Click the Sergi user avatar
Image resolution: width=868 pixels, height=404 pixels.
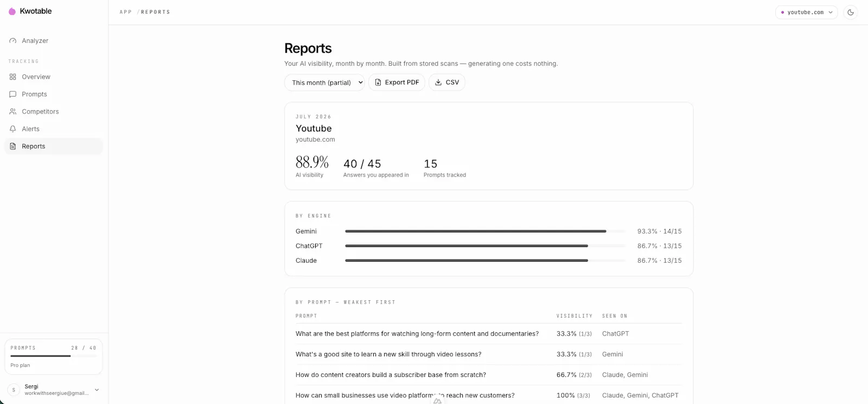click(x=14, y=390)
